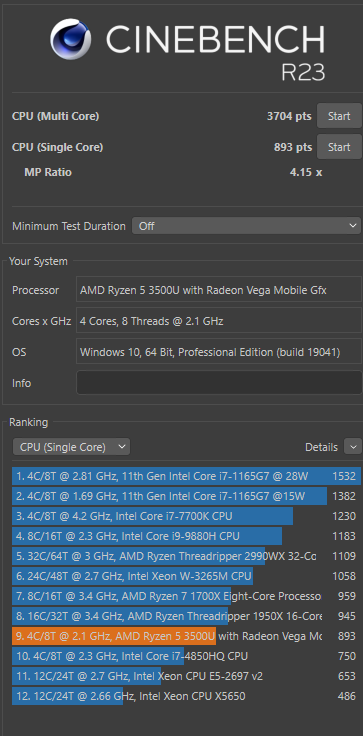
Task: Select rank 7 AMD Ryzen 7 1700X row
Action: pyautogui.click(x=186, y=596)
